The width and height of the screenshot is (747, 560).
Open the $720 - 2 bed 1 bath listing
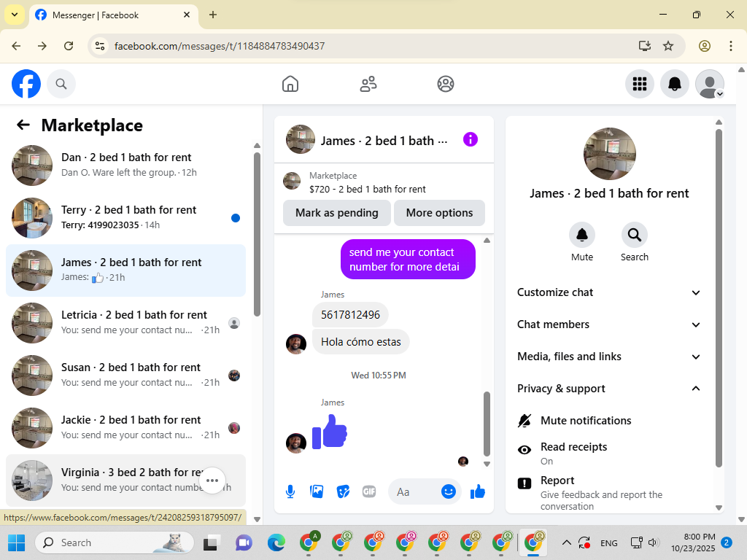click(368, 189)
